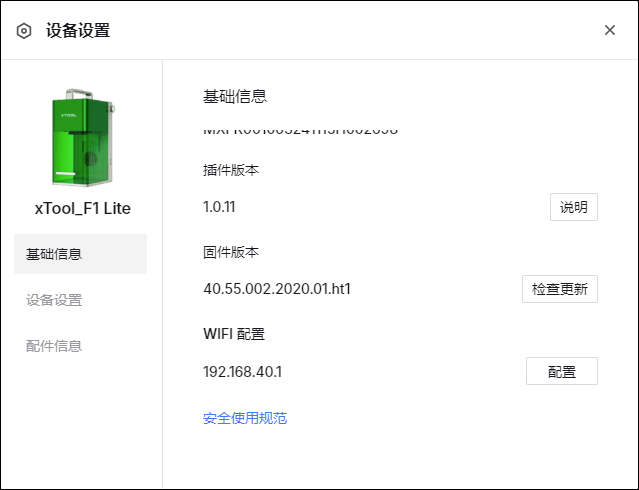Click the 说明 button for plugin version
This screenshot has height=490, width=639.
point(574,207)
